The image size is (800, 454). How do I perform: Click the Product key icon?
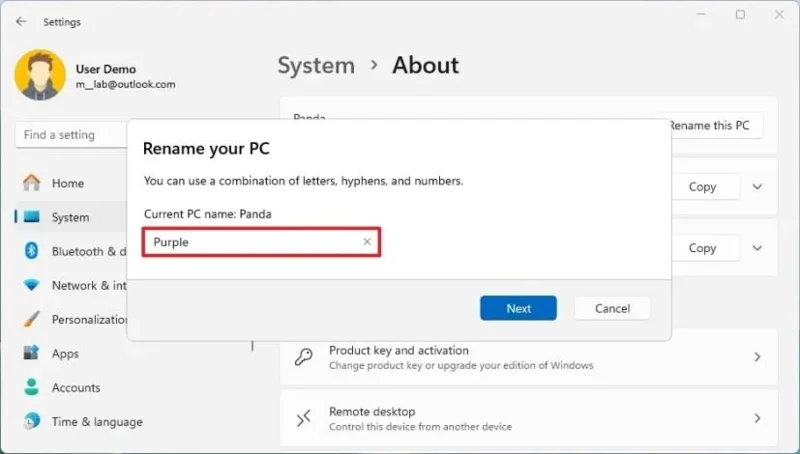304,357
